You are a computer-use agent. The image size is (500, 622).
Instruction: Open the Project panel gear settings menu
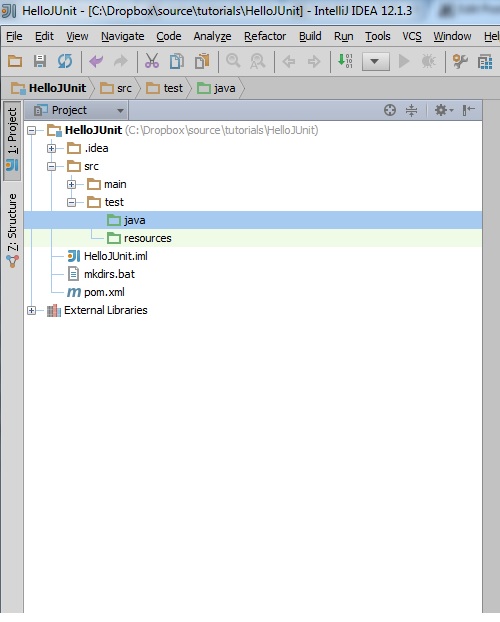point(444,110)
